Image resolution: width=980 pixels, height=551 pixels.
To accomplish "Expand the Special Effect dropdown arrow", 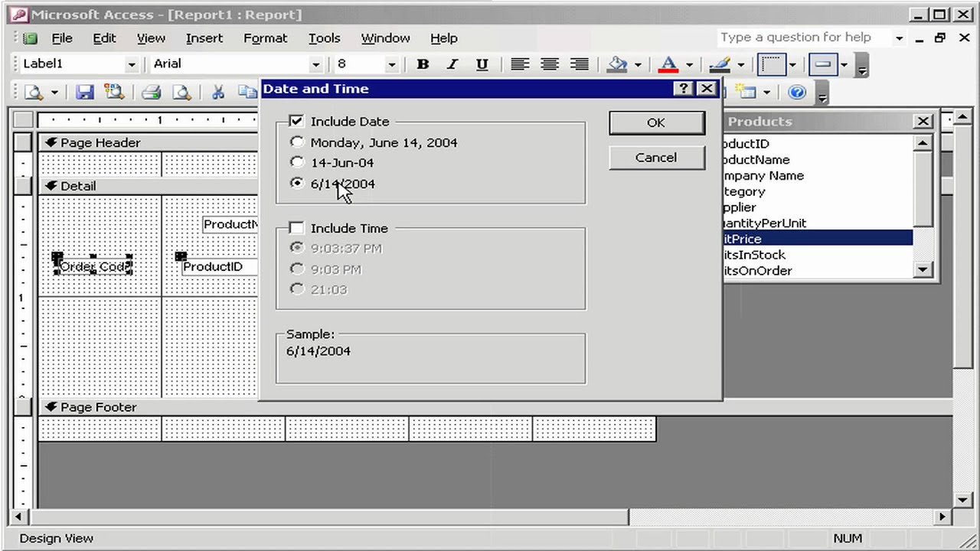I will tap(844, 65).
